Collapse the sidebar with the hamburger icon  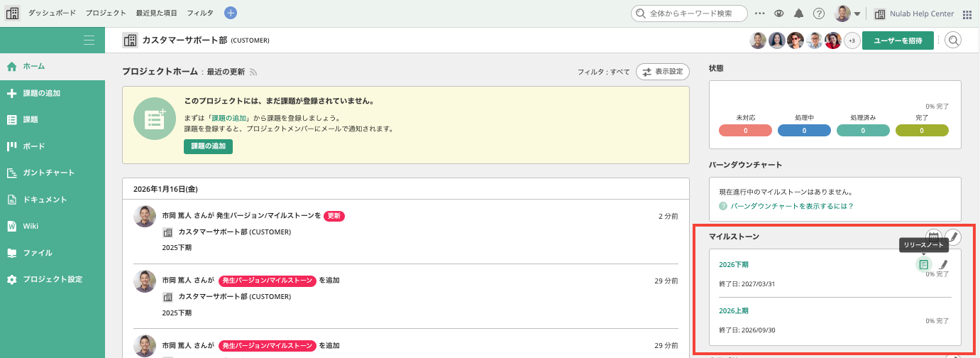tap(89, 40)
